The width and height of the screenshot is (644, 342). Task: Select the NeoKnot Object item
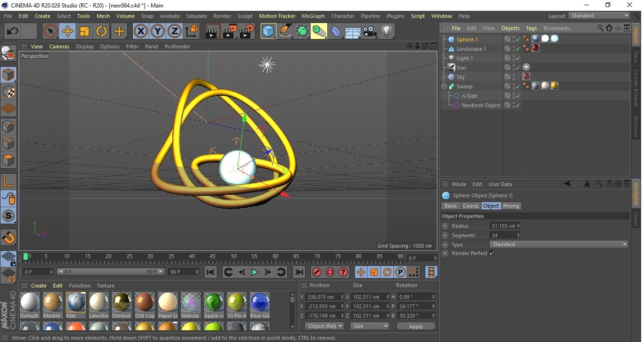coord(481,105)
